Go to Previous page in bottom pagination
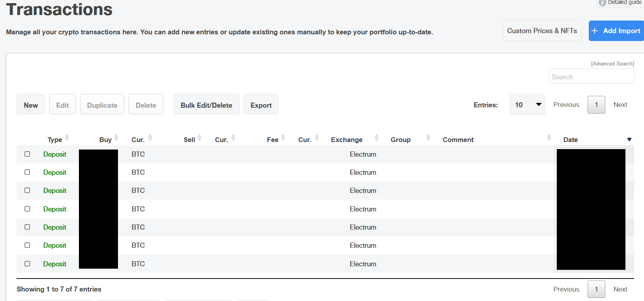The height and width of the screenshot is (301, 644). click(566, 289)
